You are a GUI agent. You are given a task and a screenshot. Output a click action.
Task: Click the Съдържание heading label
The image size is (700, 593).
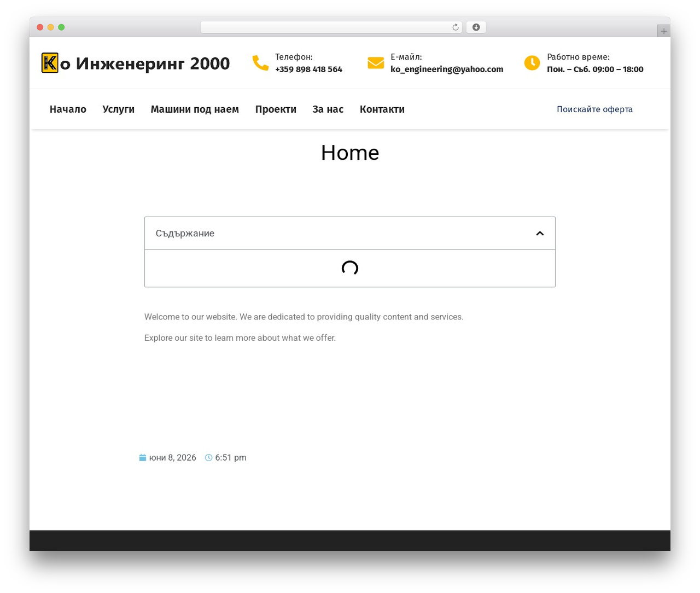(185, 234)
